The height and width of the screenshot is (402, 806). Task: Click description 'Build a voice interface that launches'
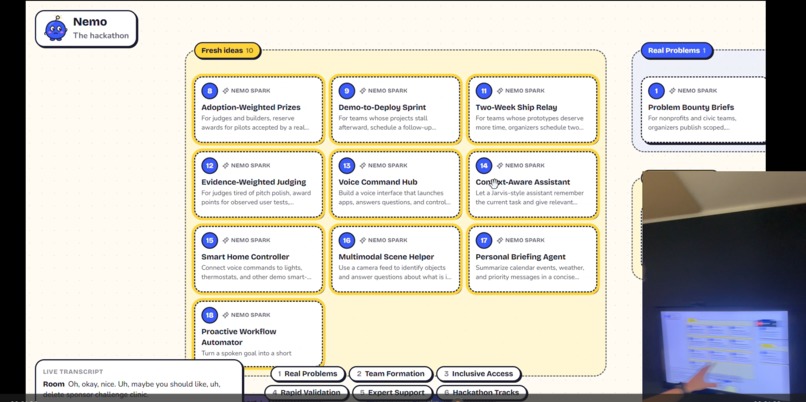[x=394, y=197]
